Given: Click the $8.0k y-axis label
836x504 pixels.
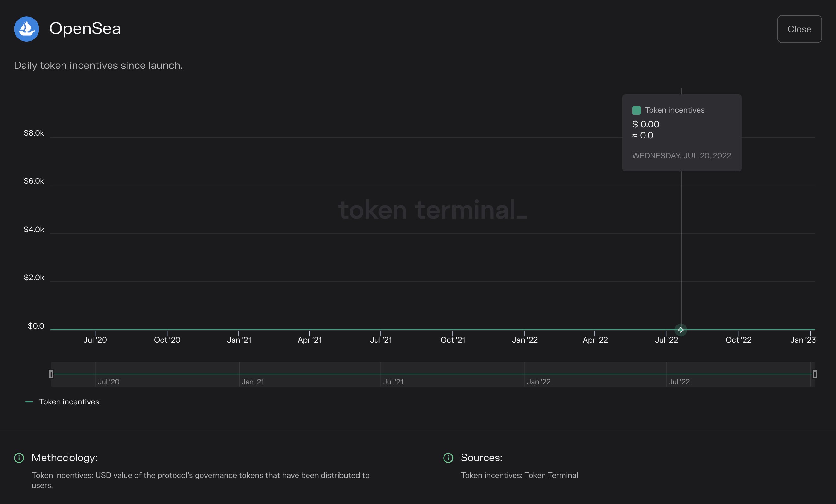Looking at the screenshot, I should [x=33, y=133].
